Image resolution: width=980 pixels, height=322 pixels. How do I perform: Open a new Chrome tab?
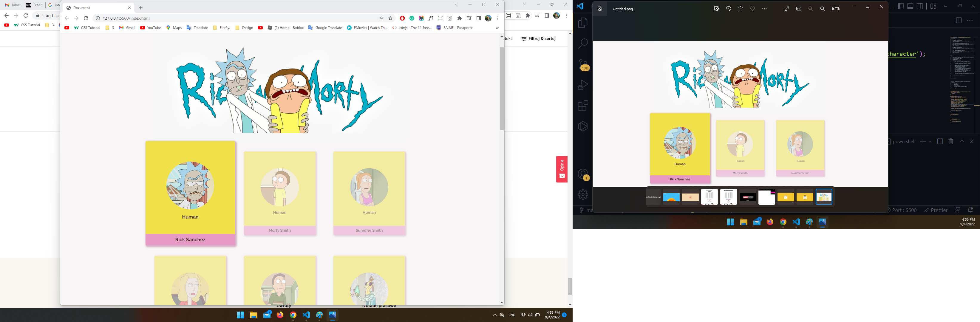click(x=141, y=8)
